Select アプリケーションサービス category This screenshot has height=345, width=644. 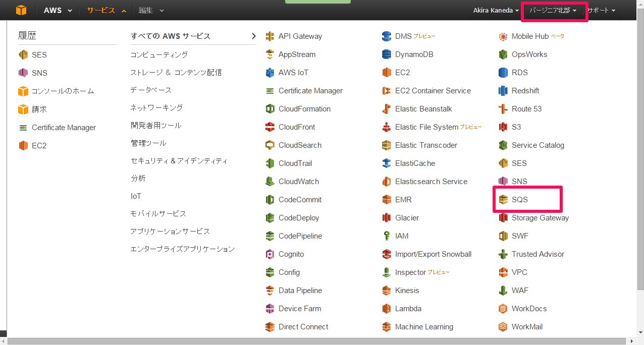coord(170,231)
